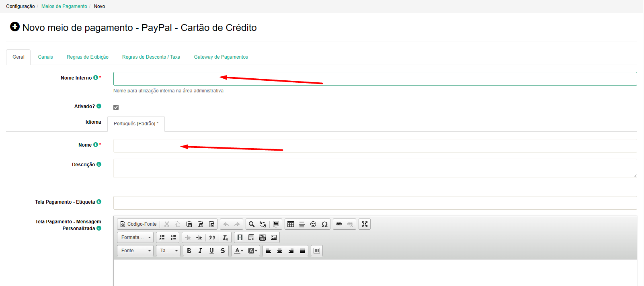Click the Cut scissors icon

point(167,224)
